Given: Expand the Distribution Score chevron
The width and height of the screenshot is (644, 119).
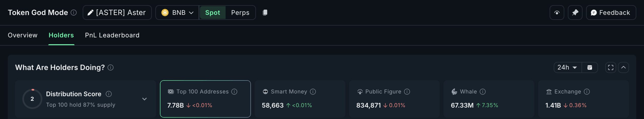Looking at the screenshot, I should (144, 99).
